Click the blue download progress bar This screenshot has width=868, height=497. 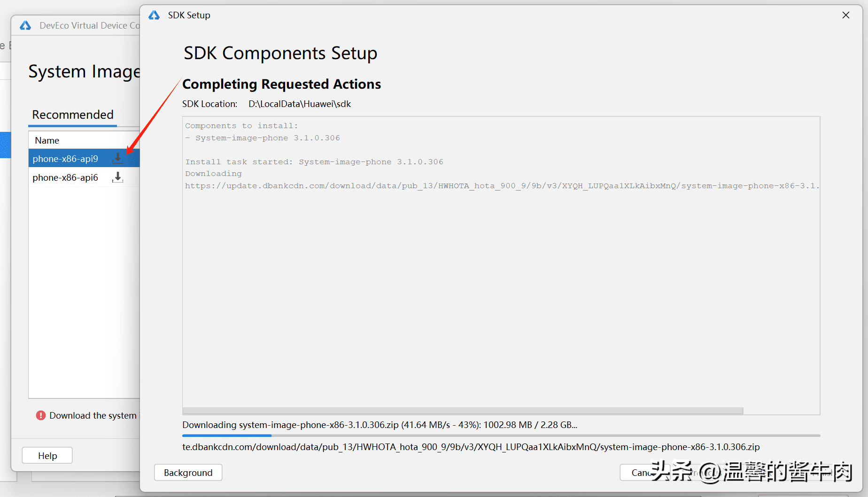(x=227, y=436)
